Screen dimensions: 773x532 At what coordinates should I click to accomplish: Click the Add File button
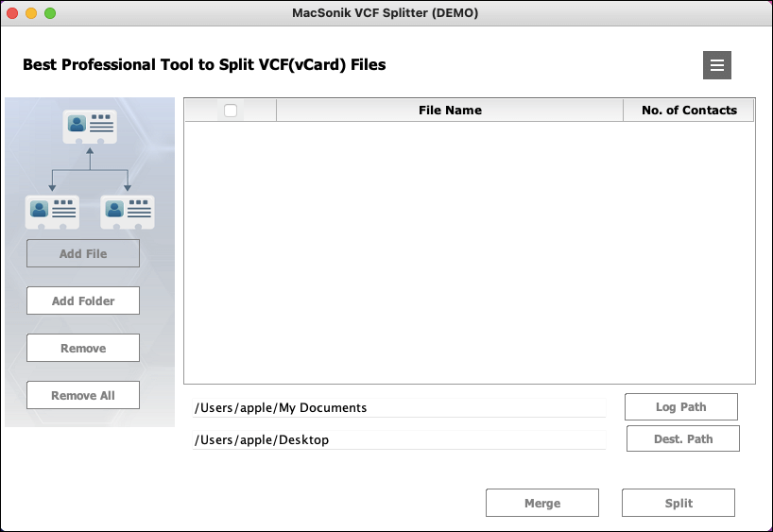coord(83,253)
